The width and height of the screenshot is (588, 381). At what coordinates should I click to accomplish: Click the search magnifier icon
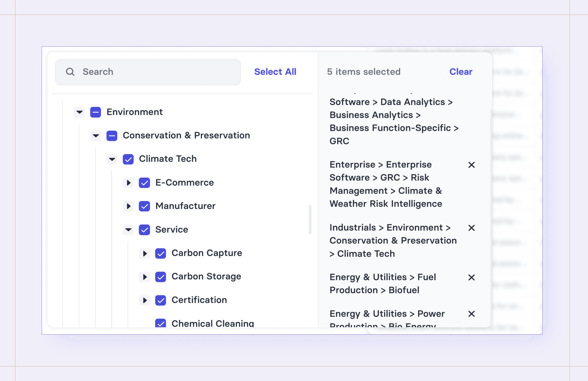point(70,72)
